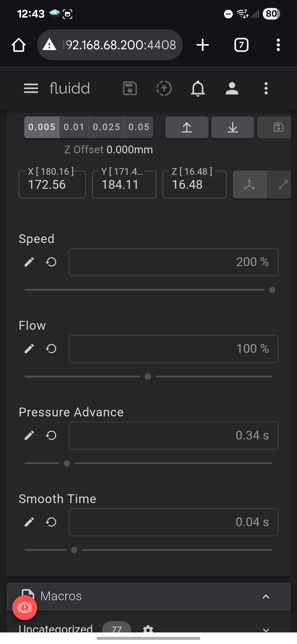Open the Chrome browser three-dot menu
This screenshot has height=644, width=297.
(x=278, y=45)
